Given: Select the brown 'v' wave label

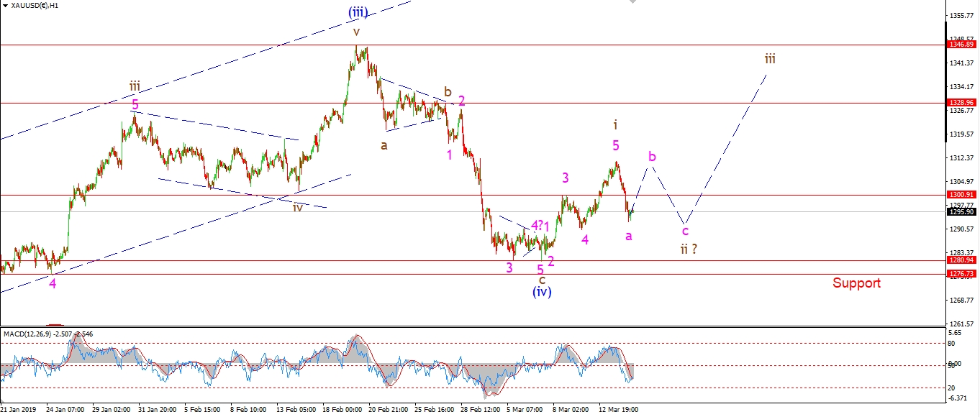Looking at the screenshot, I should point(356,32).
